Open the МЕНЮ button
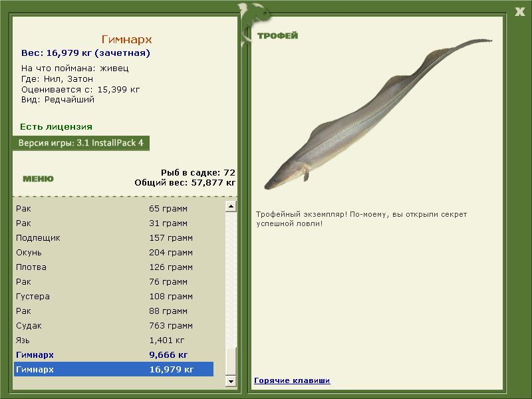532x399 pixels. [x=38, y=179]
